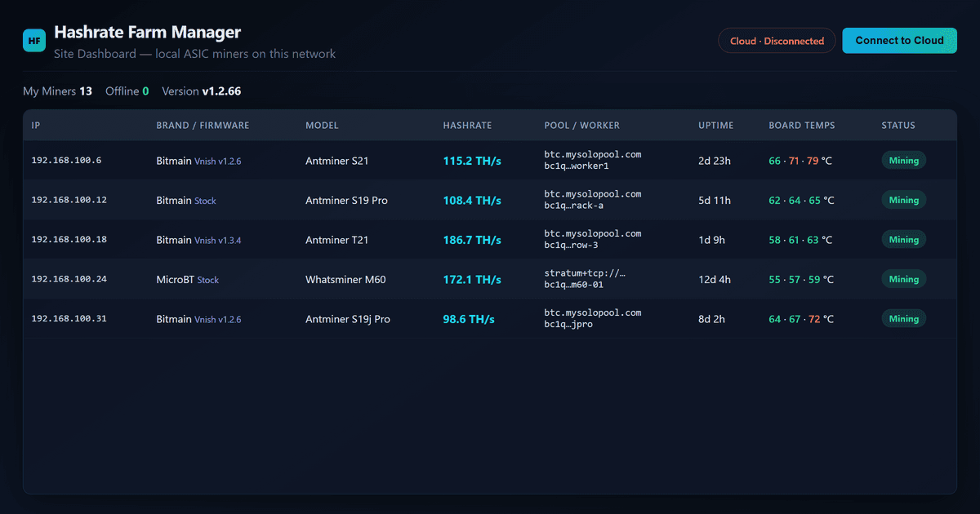Screen dimensions: 980x514
Task: Click the Cloud · Disconnected status pill
Action: pos(777,41)
